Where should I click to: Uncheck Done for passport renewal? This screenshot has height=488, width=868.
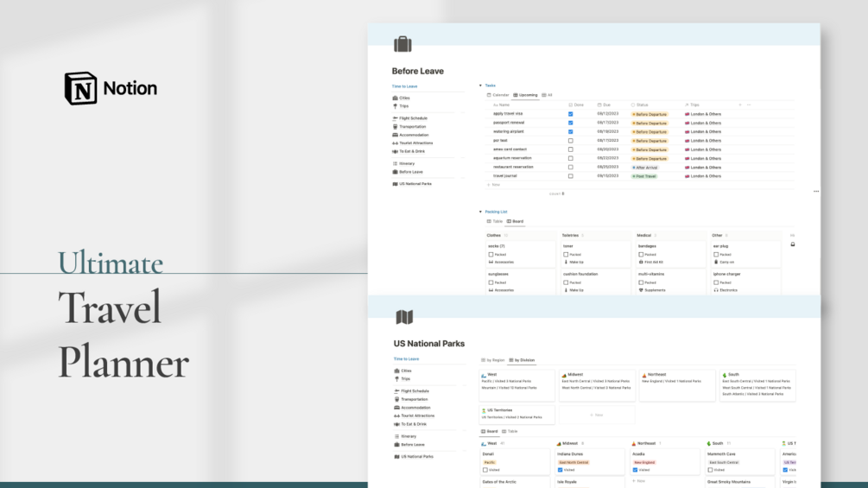(x=570, y=123)
